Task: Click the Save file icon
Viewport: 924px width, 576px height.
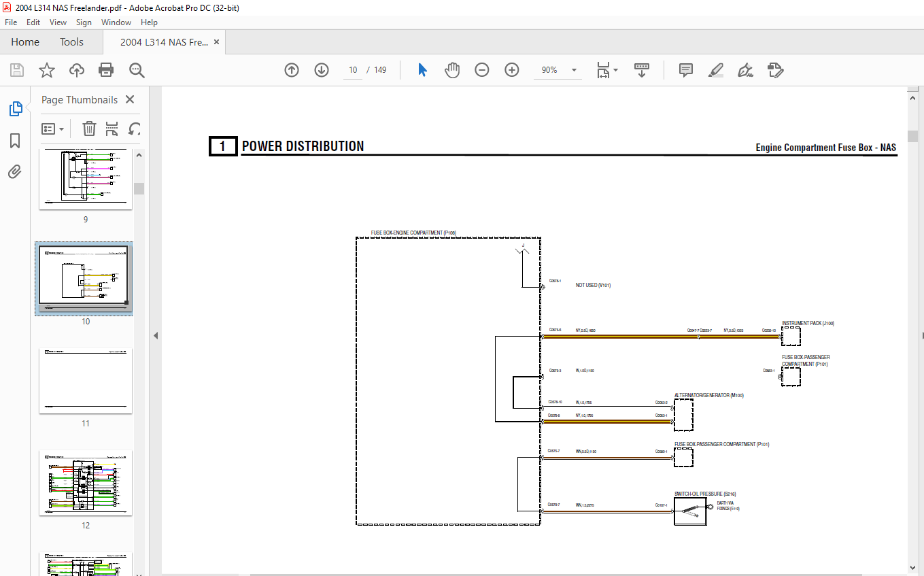Action: click(x=17, y=70)
